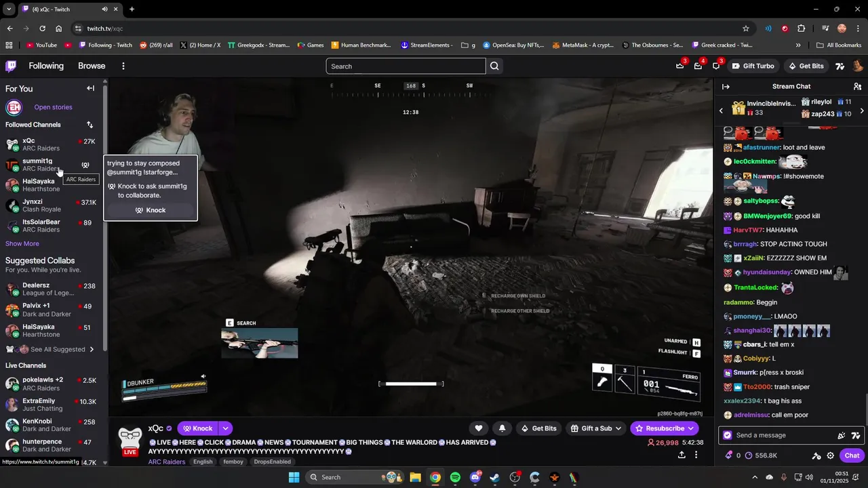This screenshot has width=868, height=488.
Task: Click the purple Chat send button
Action: coord(852,455)
